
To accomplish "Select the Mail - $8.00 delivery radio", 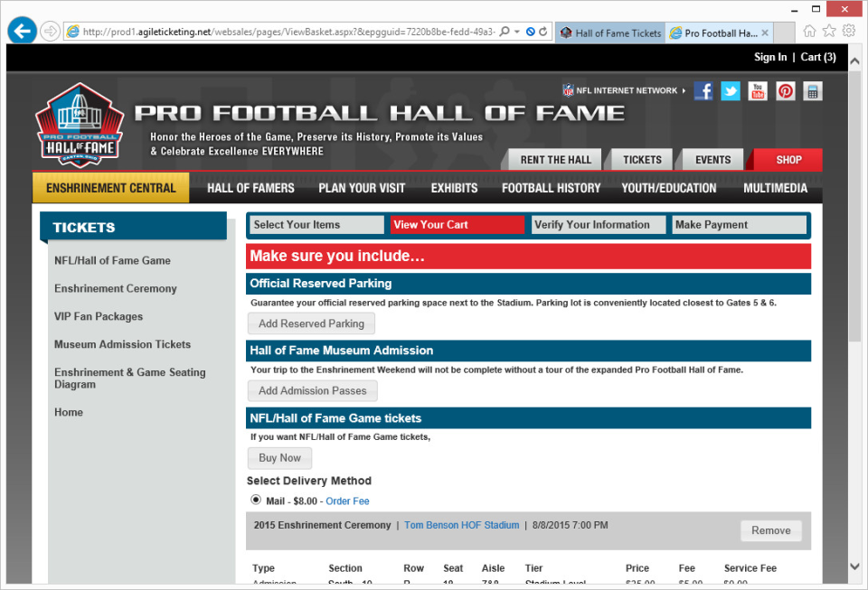I will (256, 500).
